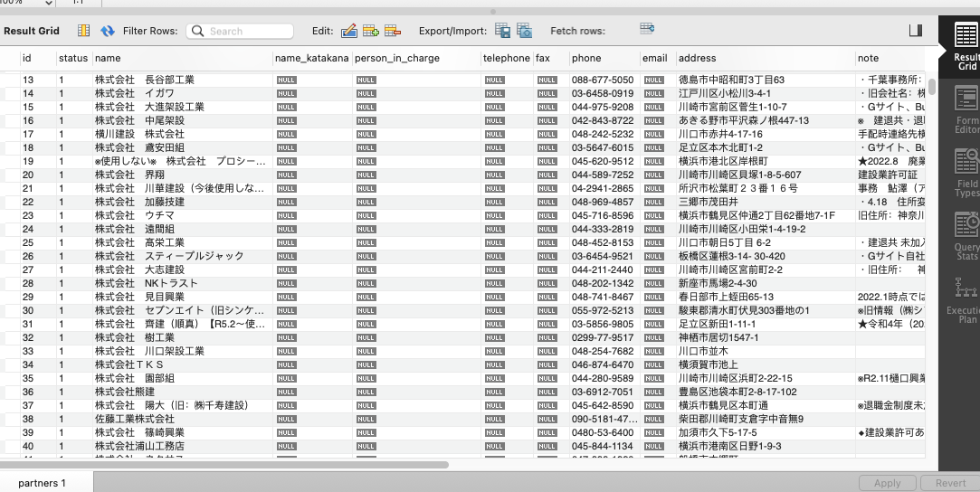Refresh the result grid data
The width and height of the screenshot is (980, 492).
(x=108, y=31)
